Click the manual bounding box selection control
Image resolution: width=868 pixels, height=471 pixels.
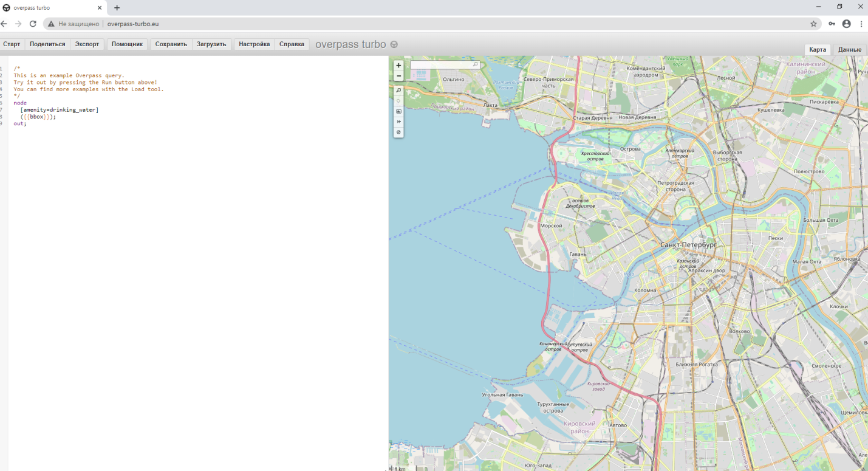[398, 111]
